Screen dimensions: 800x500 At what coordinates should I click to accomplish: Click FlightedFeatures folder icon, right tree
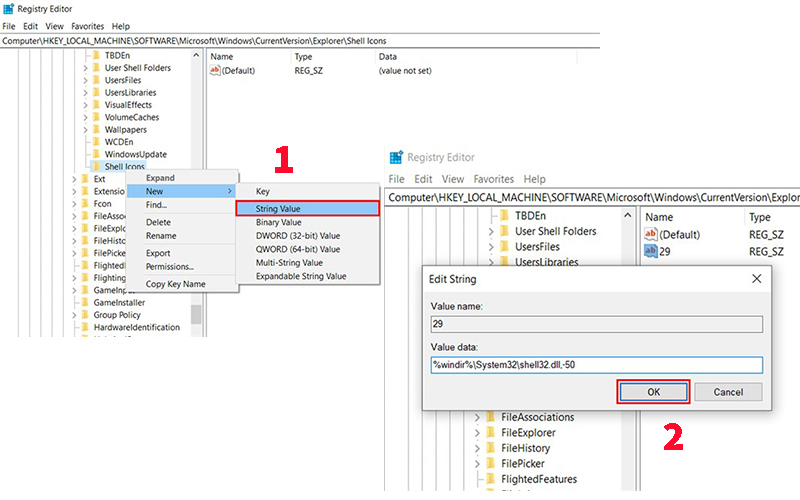tap(491, 479)
